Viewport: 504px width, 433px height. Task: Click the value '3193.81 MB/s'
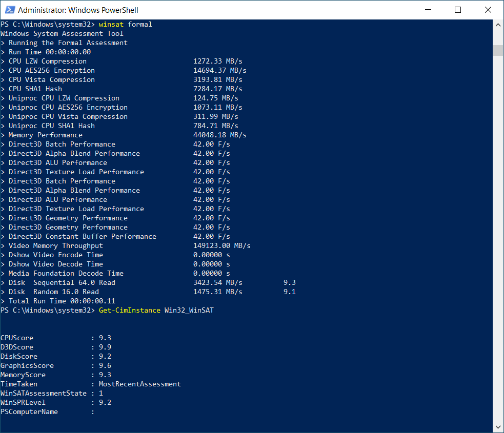click(217, 79)
